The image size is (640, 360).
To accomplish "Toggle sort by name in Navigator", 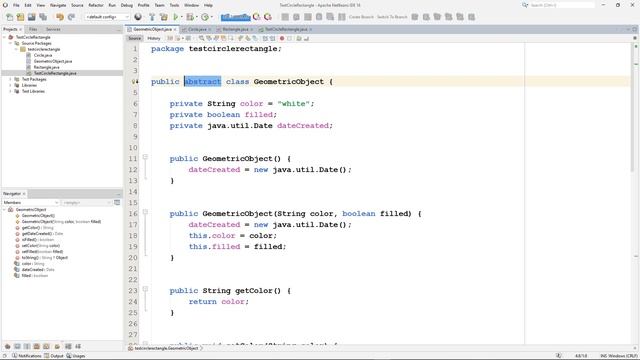I will 68,347.
